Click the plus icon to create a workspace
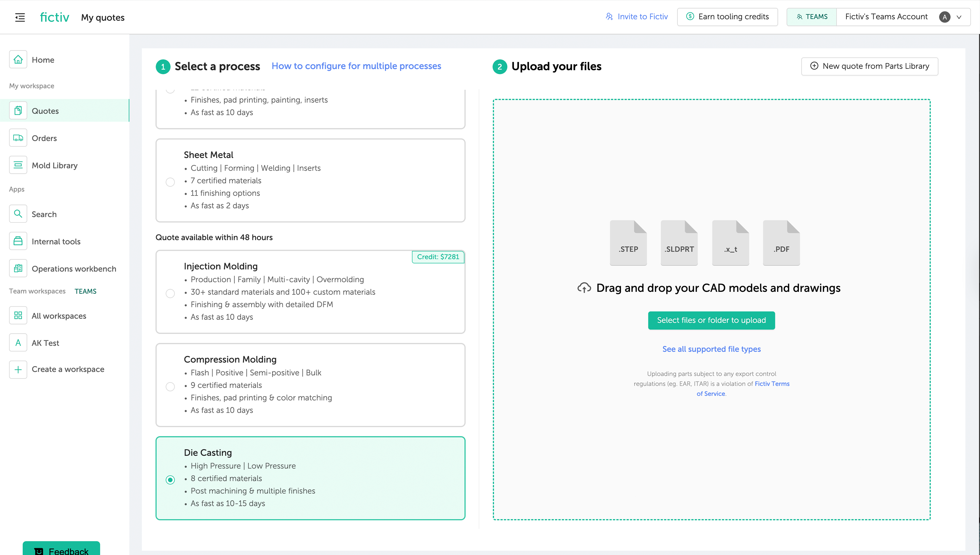Screen dimensions: 980x555 pos(18,369)
